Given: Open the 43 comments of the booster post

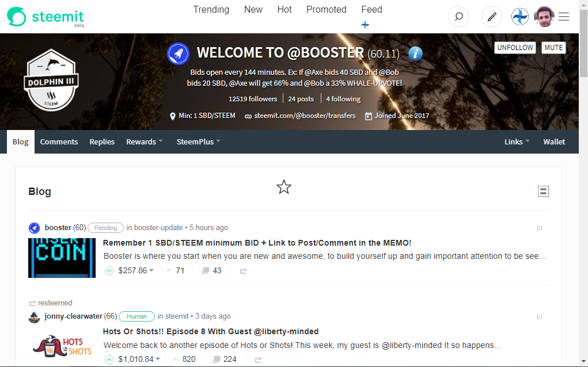Looking at the screenshot, I should pyautogui.click(x=211, y=270).
